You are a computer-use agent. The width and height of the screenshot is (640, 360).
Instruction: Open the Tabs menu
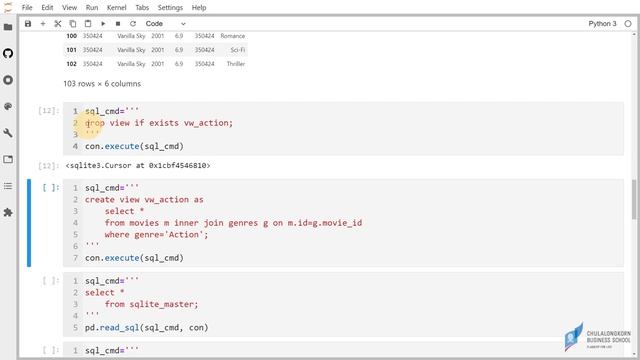coord(142,7)
